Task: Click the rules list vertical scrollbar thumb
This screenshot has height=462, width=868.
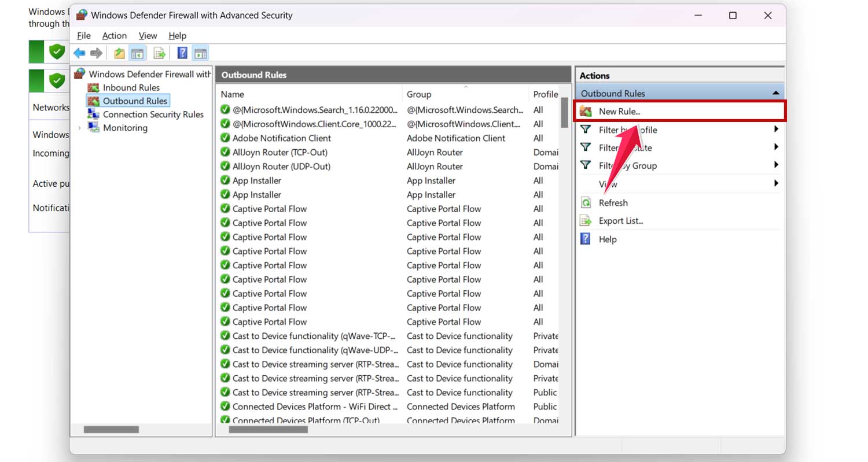Action: (565, 113)
